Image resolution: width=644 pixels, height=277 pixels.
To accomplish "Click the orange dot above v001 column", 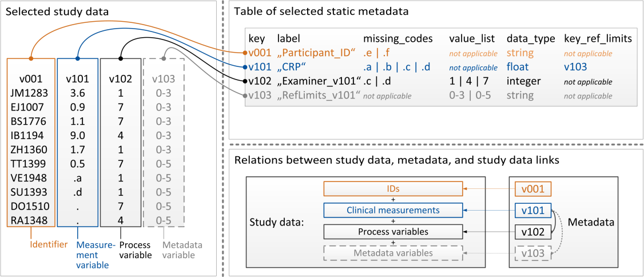I will 31,58.
